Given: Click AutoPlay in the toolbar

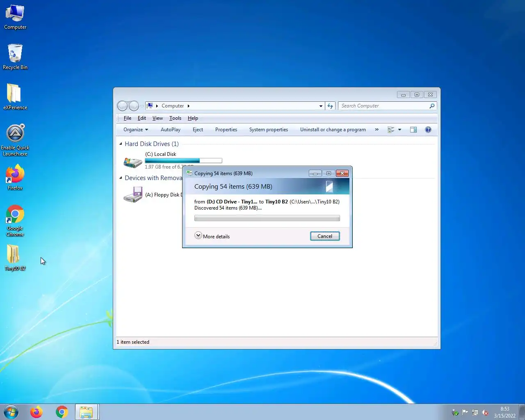Looking at the screenshot, I should click(171, 130).
